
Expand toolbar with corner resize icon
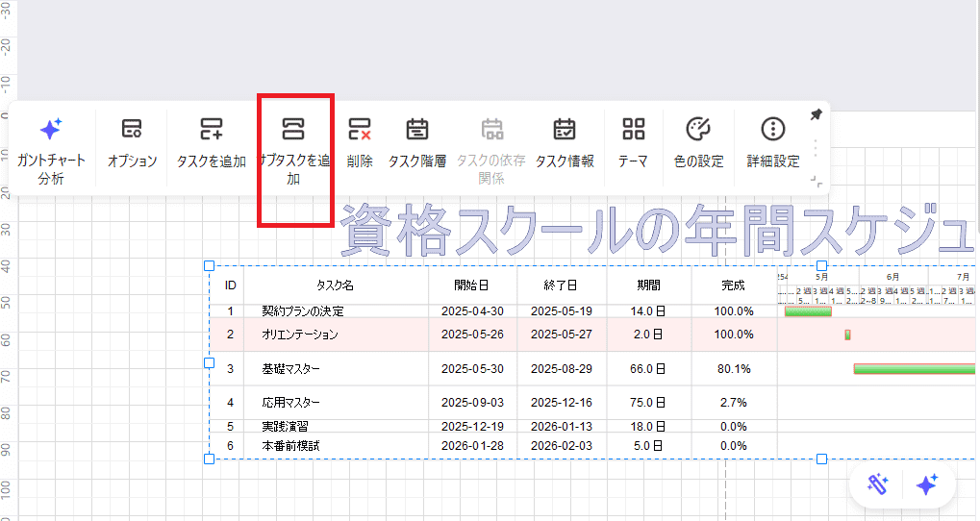coord(816,180)
